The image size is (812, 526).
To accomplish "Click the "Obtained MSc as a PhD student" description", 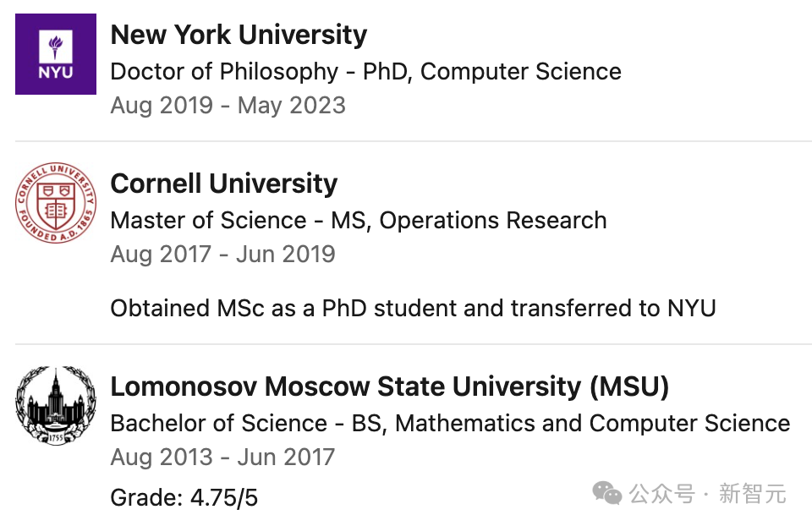I will click(413, 308).
